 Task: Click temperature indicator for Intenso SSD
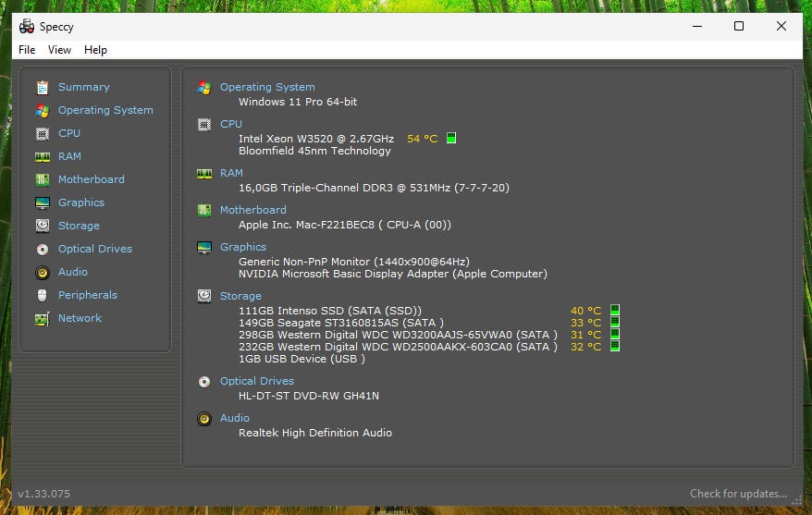point(615,310)
